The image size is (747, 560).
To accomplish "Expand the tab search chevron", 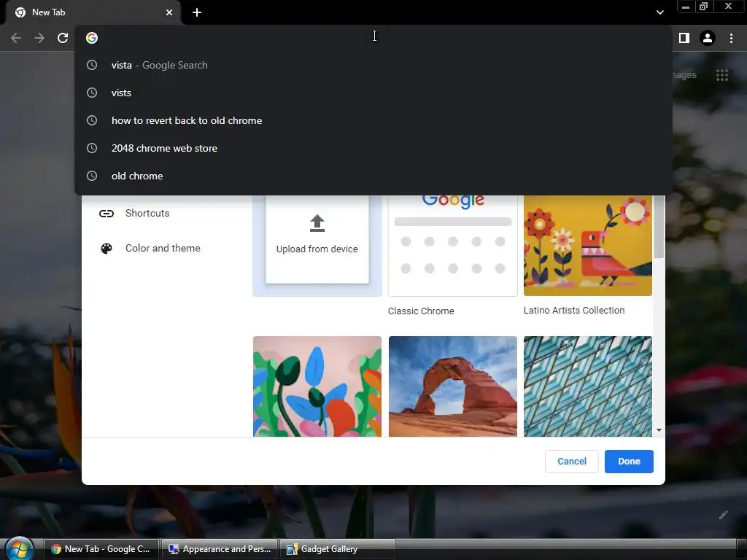I will (x=659, y=12).
